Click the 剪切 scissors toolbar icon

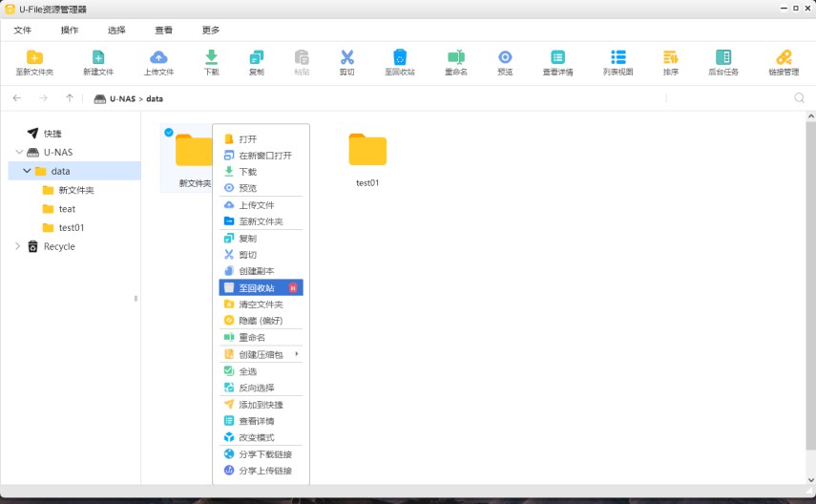[x=346, y=58]
